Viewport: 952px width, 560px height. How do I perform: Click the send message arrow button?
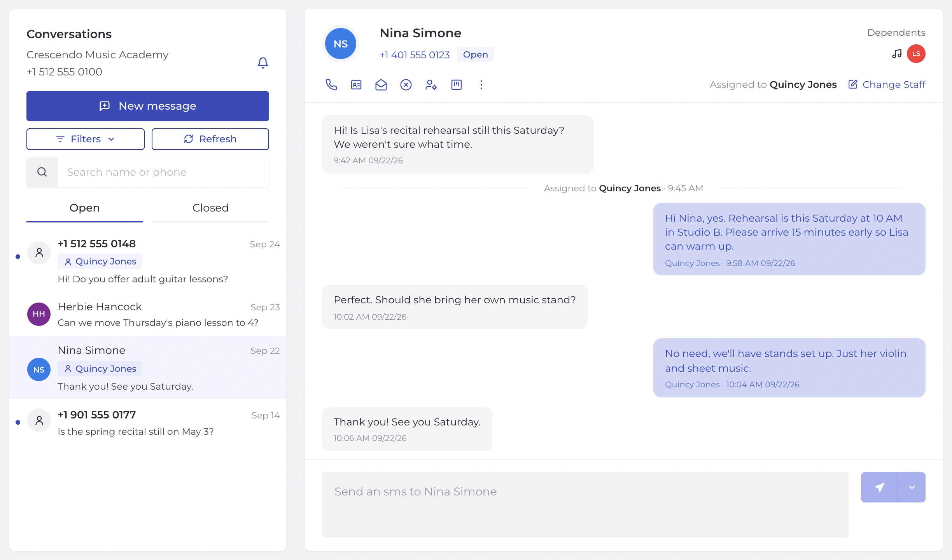879,487
